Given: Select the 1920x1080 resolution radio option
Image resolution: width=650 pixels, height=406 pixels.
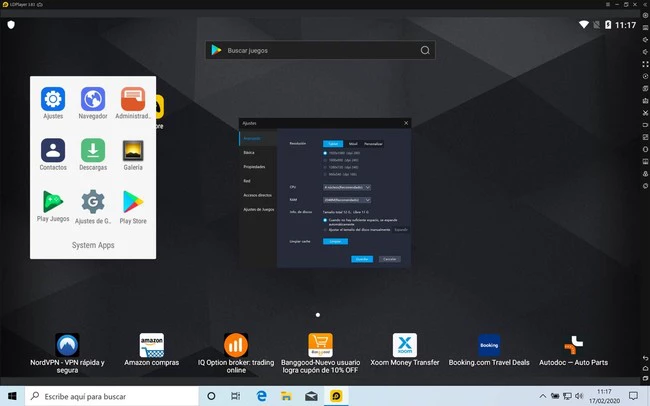Looking at the screenshot, I should [325, 153].
